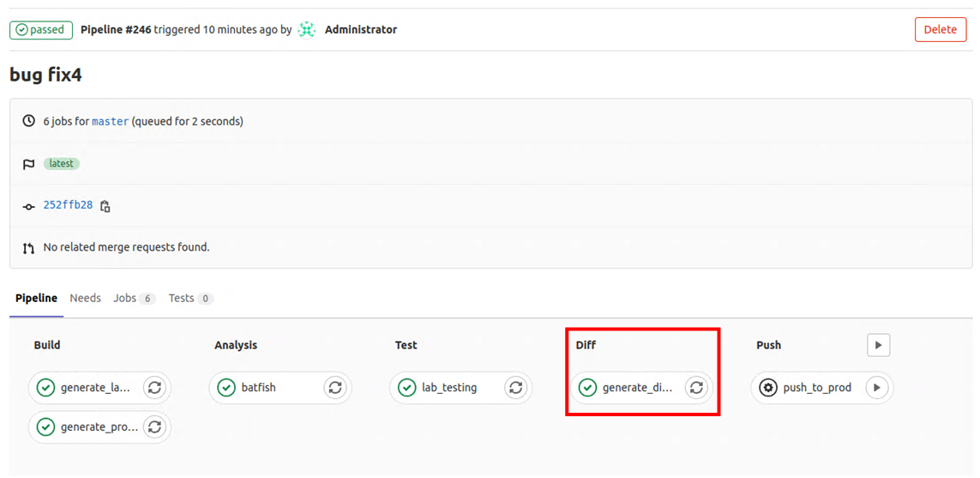
Task: Retry the batfish job
Action: [334, 388]
